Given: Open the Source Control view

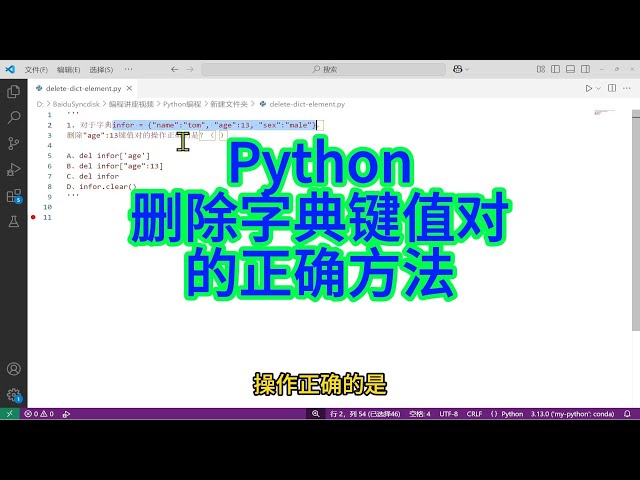Looking at the screenshot, I should coord(13,143).
